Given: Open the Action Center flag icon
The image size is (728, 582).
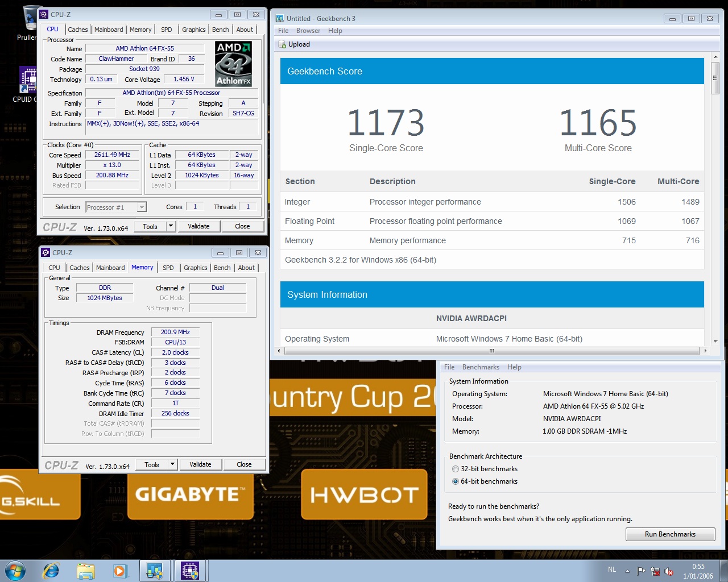Looking at the screenshot, I should [642, 571].
